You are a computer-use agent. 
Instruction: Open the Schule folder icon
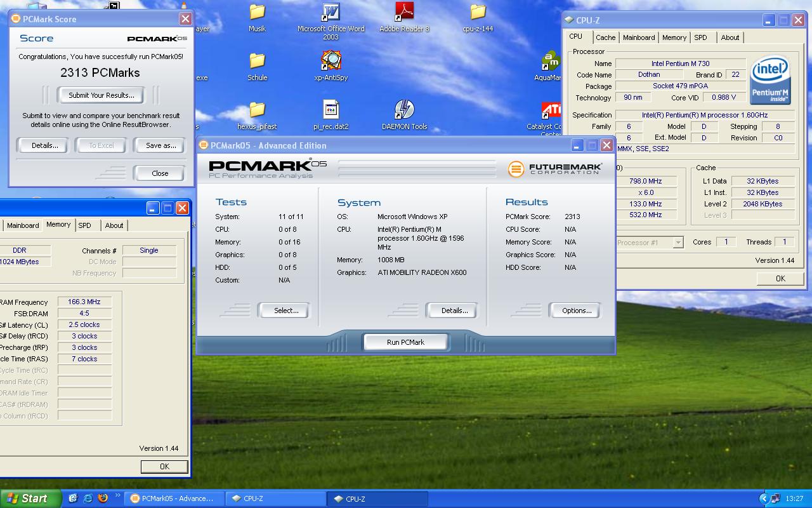(x=257, y=67)
